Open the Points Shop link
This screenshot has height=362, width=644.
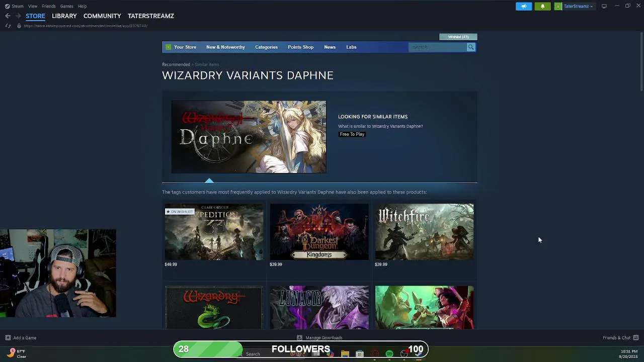point(300,47)
